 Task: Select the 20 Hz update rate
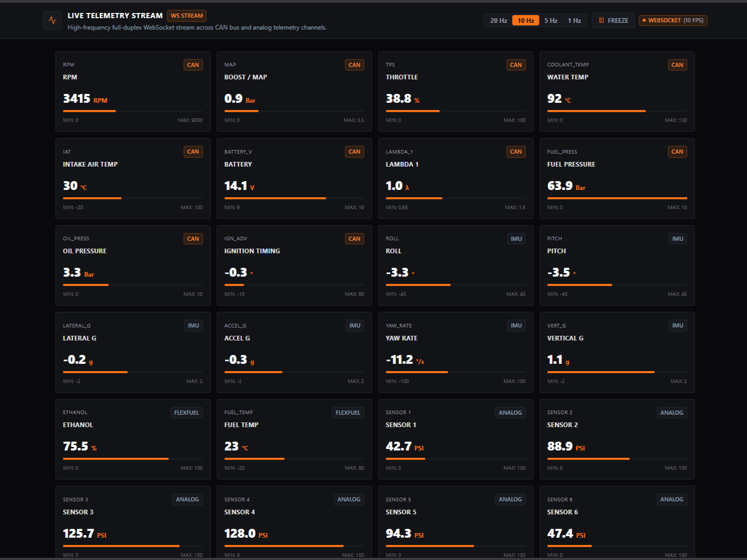pyautogui.click(x=498, y=20)
